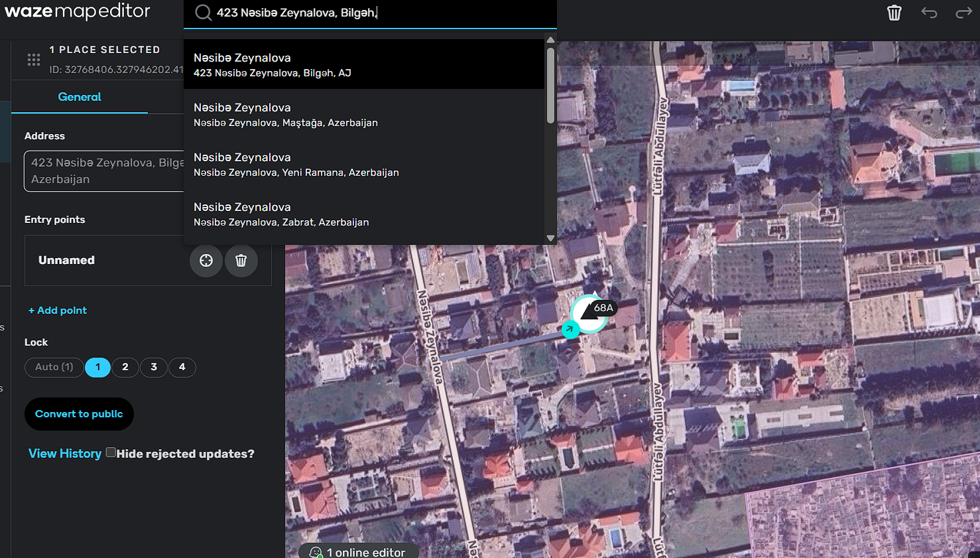The image size is (980, 558).
Task: Open the View History link
Action: (x=65, y=453)
